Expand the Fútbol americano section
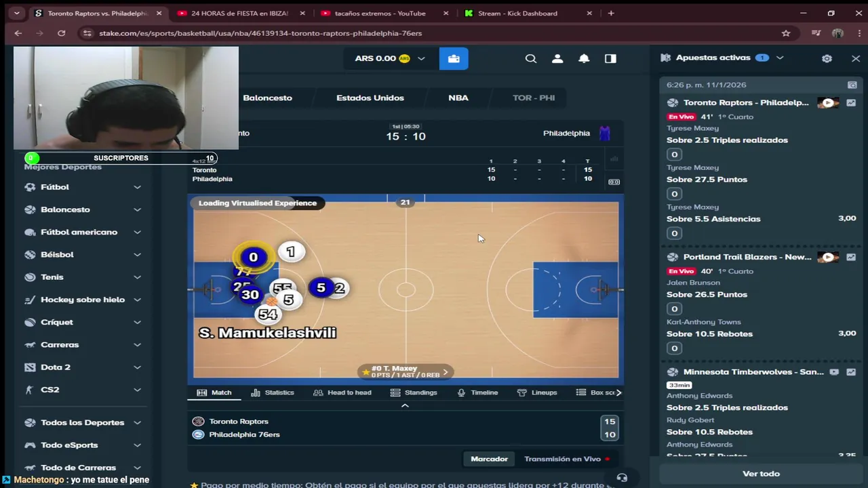 pyautogui.click(x=137, y=232)
